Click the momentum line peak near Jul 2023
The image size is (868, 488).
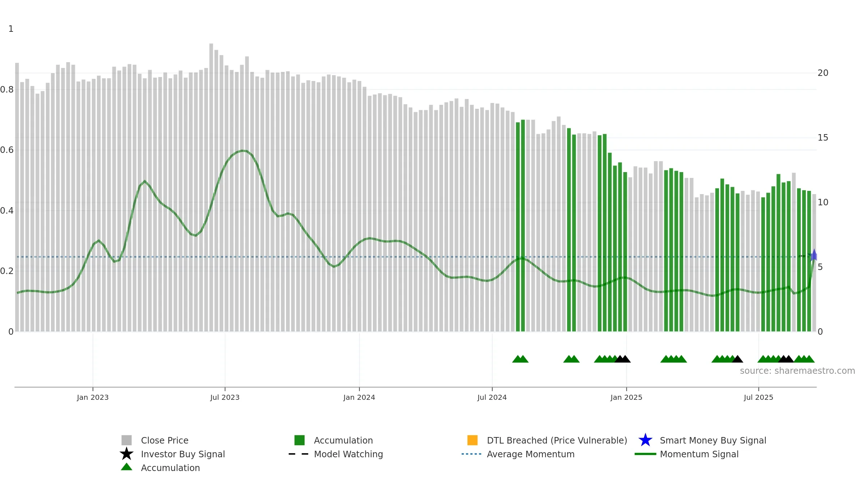[x=243, y=151]
